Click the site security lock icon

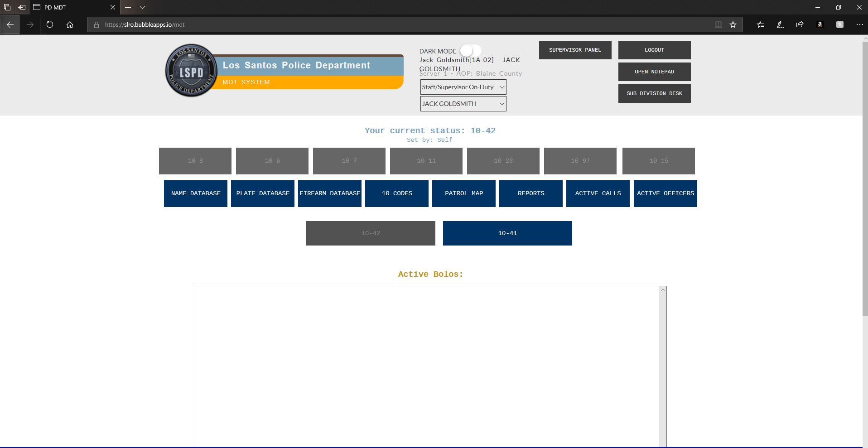point(96,25)
